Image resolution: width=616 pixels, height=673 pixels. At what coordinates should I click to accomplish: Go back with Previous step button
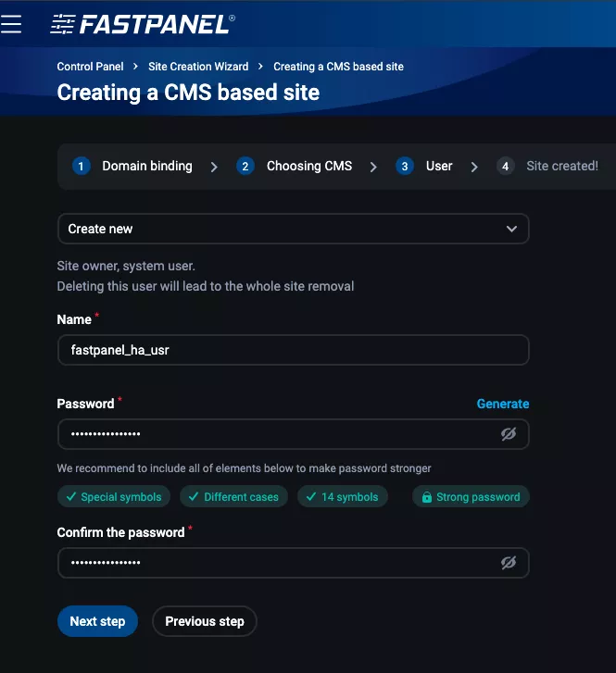point(205,621)
